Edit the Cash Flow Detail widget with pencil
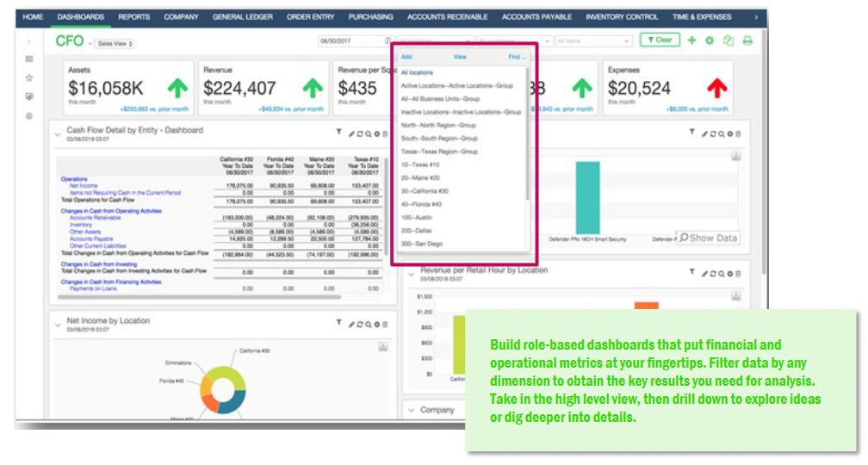The image size is (868, 465). pos(351,134)
